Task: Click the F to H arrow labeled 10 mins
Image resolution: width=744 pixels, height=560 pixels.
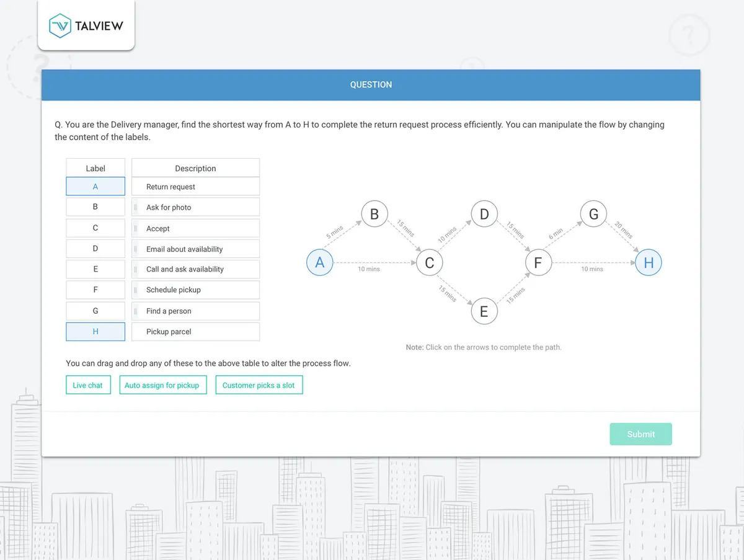Action: pos(593,263)
